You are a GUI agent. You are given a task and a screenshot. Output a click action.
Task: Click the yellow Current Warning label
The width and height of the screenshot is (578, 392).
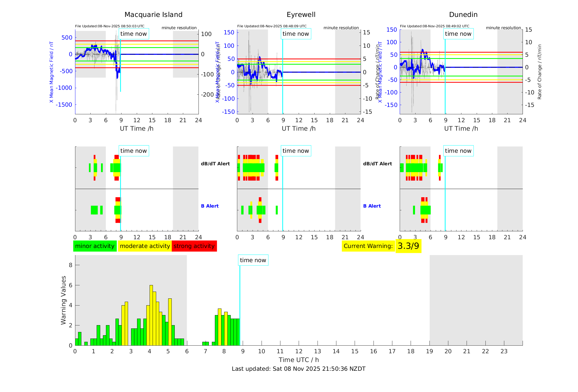(368, 246)
